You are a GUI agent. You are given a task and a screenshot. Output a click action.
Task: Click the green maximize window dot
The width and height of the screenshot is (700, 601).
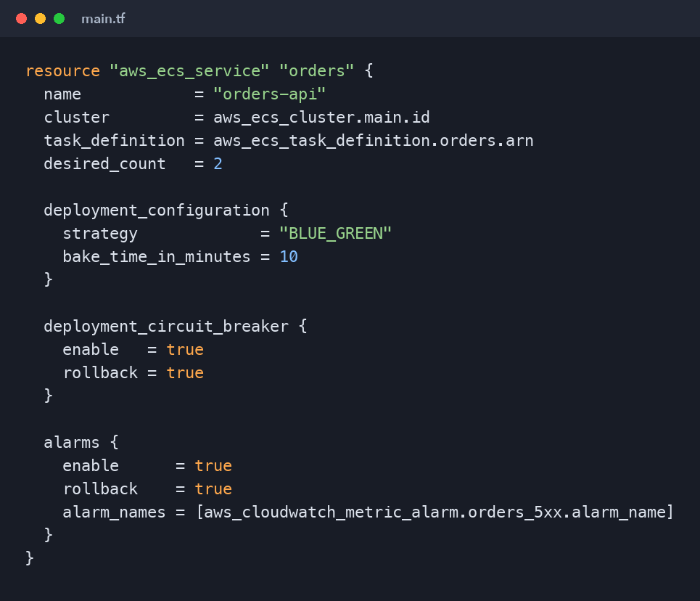click(59, 19)
